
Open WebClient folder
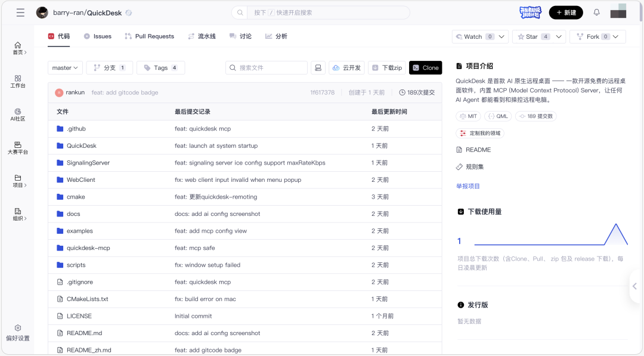(x=81, y=180)
